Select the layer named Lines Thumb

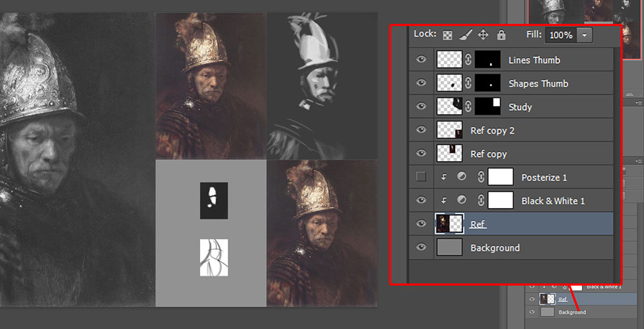534,60
